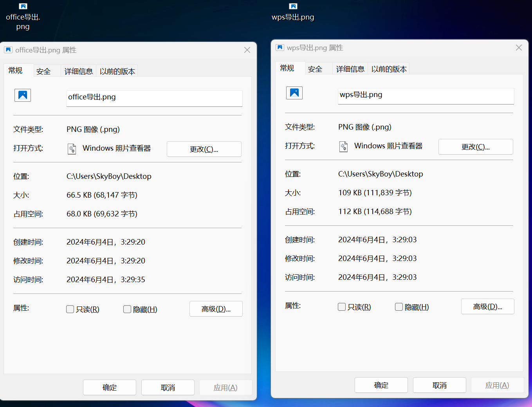Click 取消 in office导出.png dialog
This screenshot has height=407, width=532.
[168, 387]
